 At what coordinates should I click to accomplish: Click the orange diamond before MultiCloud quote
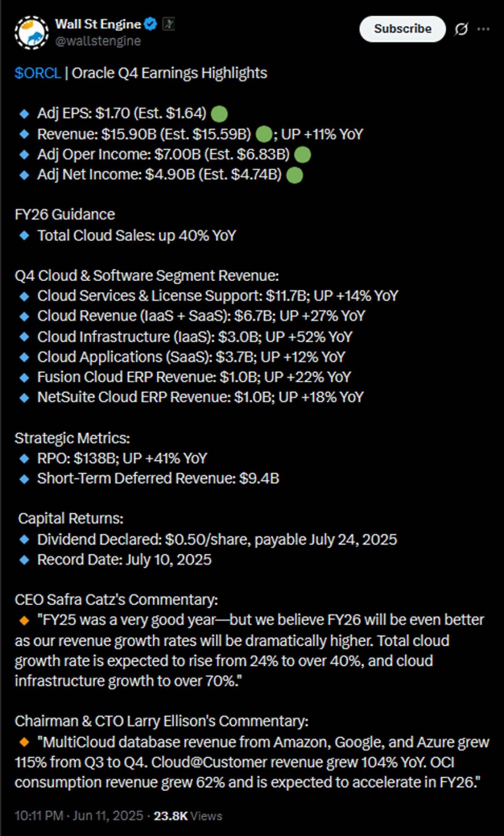[x=24, y=742]
